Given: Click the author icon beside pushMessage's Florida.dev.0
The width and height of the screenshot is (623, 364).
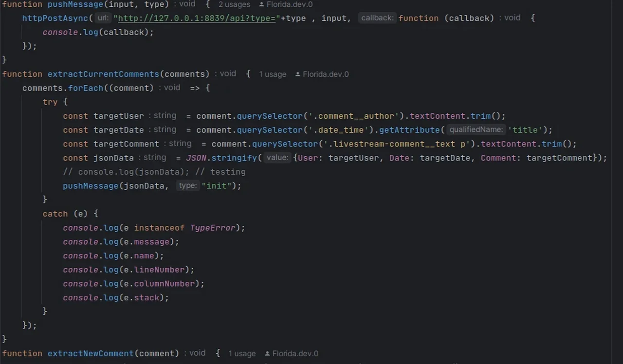Looking at the screenshot, I should tap(261, 4).
